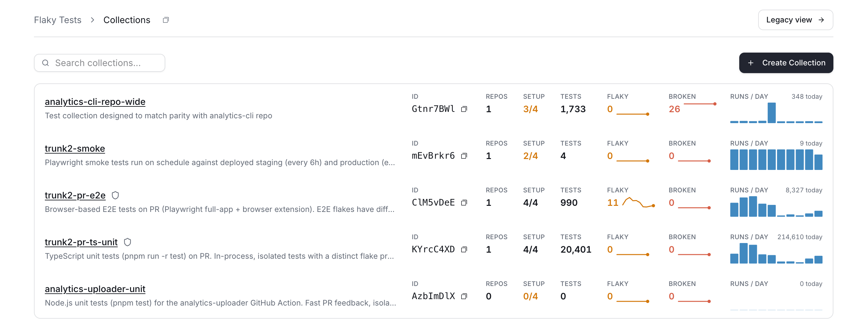This screenshot has width=868, height=336.
Task: Click ID text ClM5vDeE
Action: tap(433, 203)
